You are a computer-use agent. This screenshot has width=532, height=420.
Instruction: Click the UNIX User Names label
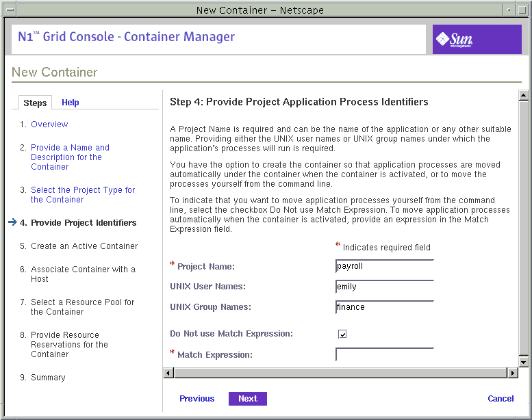pyautogui.click(x=207, y=287)
